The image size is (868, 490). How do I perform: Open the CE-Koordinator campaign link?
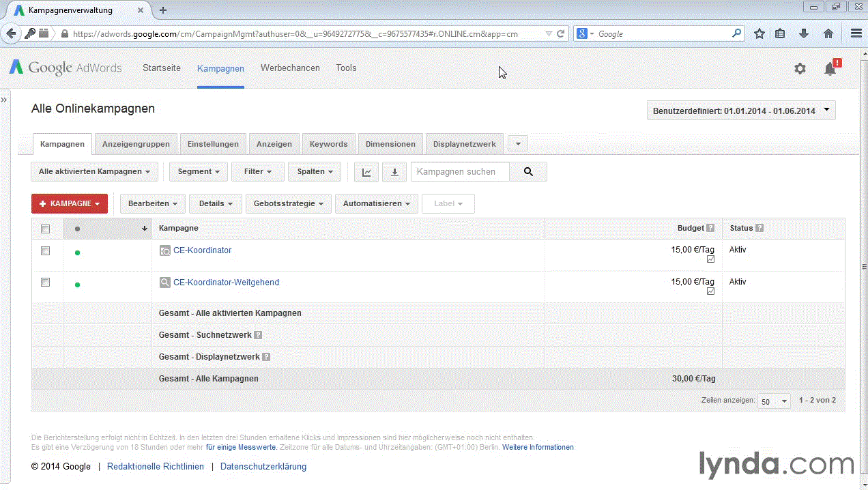pyautogui.click(x=202, y=250)
